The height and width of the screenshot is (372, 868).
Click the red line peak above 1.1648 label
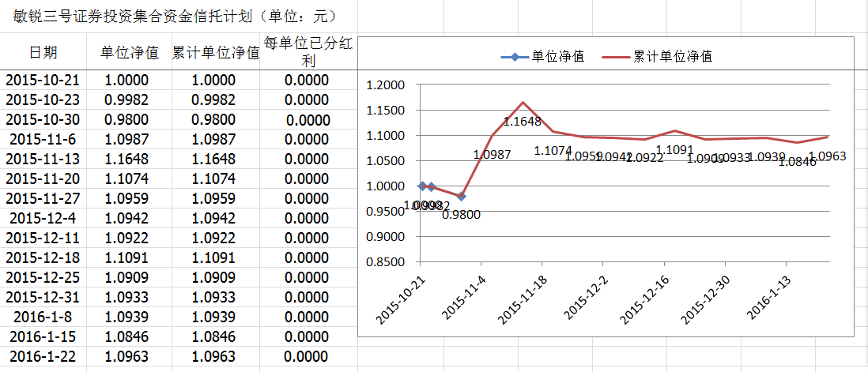(523, 102)
